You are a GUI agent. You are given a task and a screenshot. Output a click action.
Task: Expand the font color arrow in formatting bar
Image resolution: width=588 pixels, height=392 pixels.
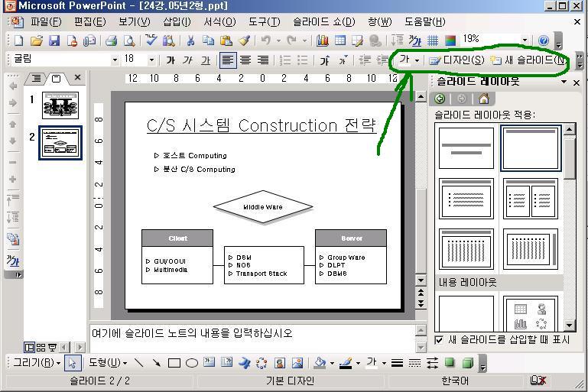[x=417, y=60]
